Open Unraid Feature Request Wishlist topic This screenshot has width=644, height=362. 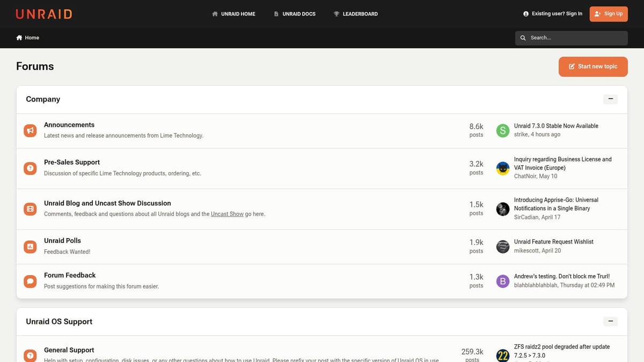click(554, 242)
